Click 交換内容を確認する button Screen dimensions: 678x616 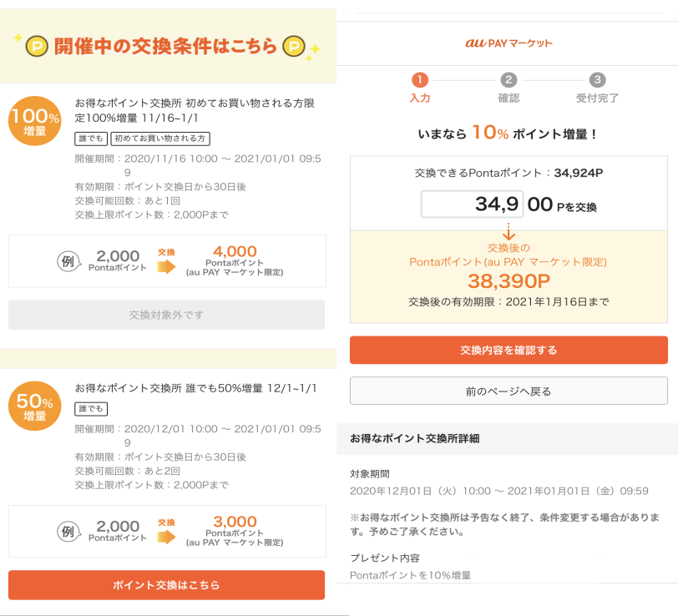pos(508,350)
